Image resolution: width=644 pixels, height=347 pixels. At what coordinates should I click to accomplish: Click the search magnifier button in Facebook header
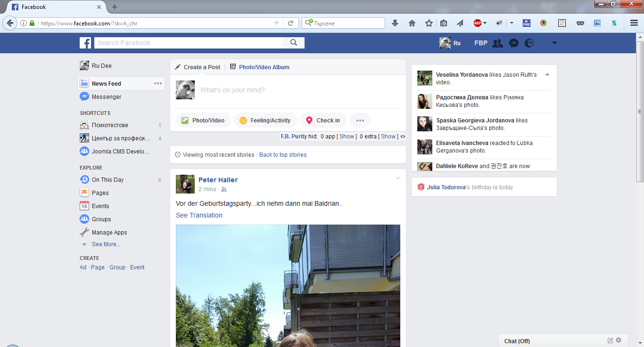click(x=294, y=43)
